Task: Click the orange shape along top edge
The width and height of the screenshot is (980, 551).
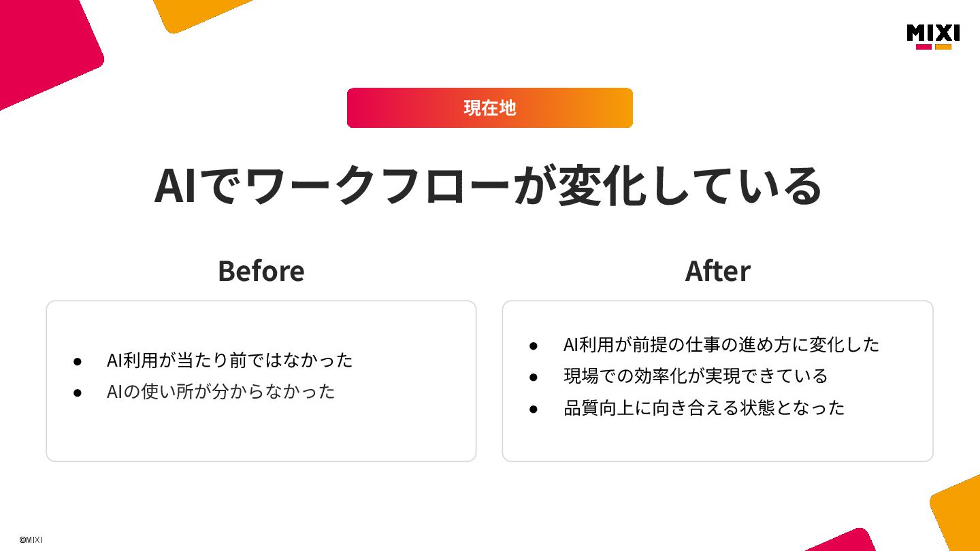Action: [201, 14]
